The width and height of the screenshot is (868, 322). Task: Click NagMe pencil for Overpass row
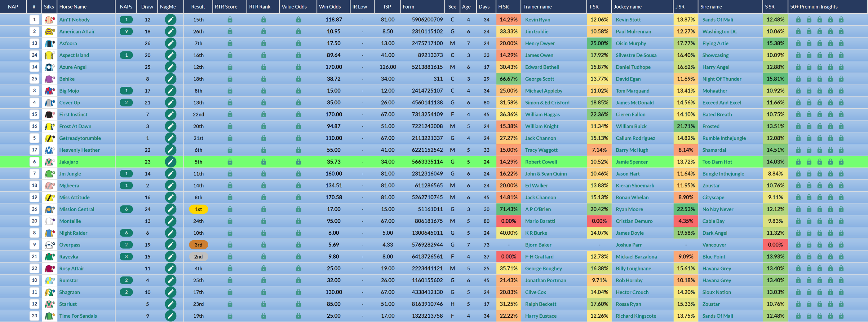click(x=170, y=245)
